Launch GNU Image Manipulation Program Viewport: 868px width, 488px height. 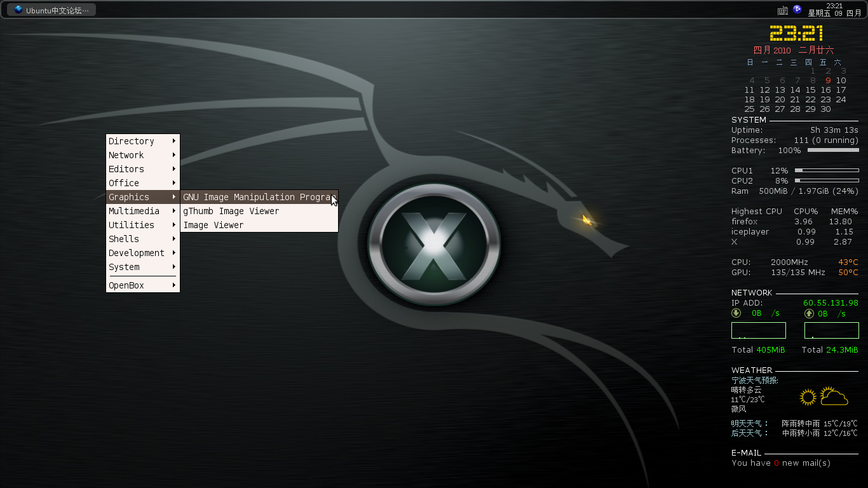[x=259, y=197]
